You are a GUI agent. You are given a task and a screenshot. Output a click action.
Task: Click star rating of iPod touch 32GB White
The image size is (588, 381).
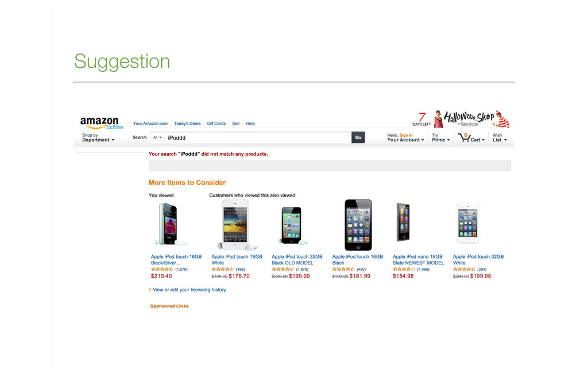pyautogui.click(x=464, y=270)
